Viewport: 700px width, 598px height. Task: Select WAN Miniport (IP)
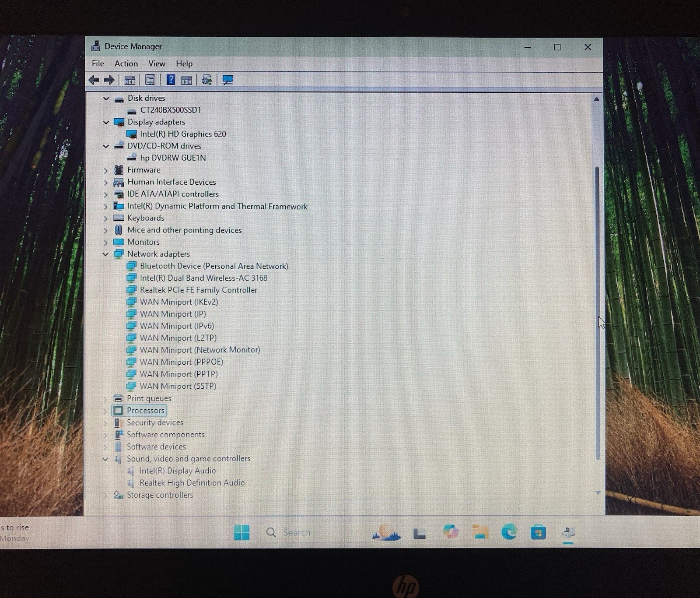tap(173, 314)
